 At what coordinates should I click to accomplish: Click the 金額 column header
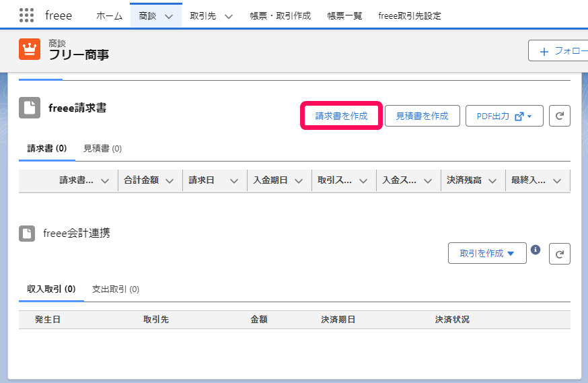(259, 320)
